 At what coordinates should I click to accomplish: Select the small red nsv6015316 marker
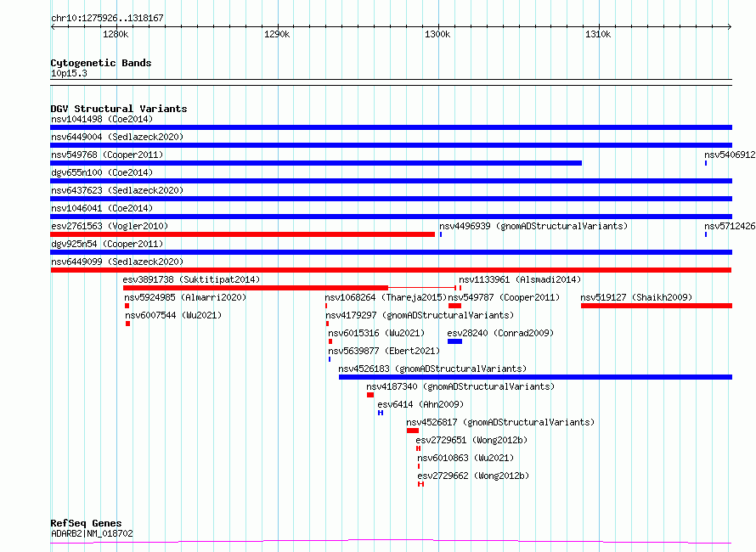(x=330, y=341)
